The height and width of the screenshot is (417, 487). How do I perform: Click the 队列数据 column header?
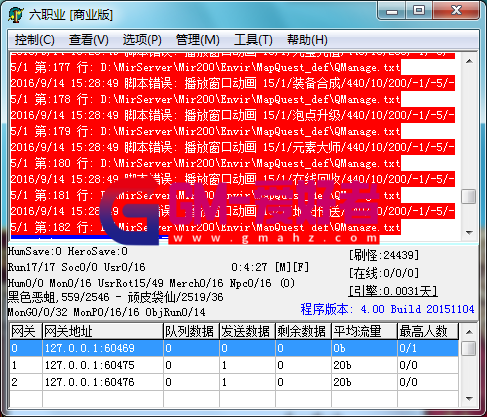pyautogui.click(x=191, y=331)
